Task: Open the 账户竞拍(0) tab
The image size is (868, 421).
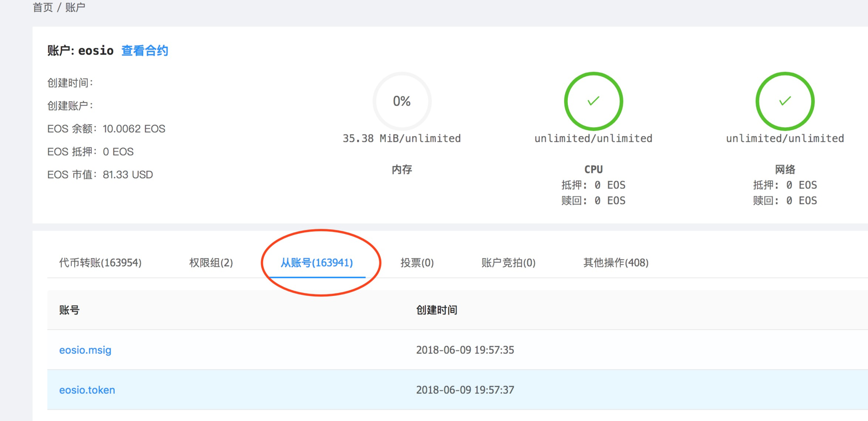Action: (509, 263)
